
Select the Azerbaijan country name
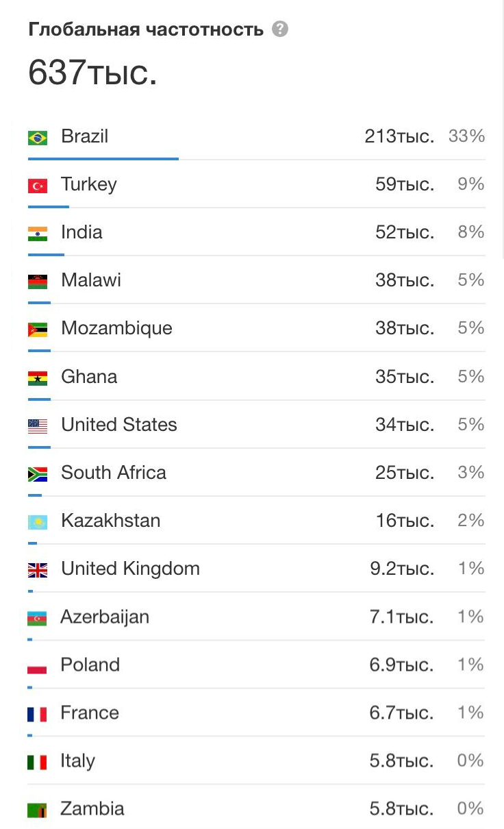pos(105,617)
